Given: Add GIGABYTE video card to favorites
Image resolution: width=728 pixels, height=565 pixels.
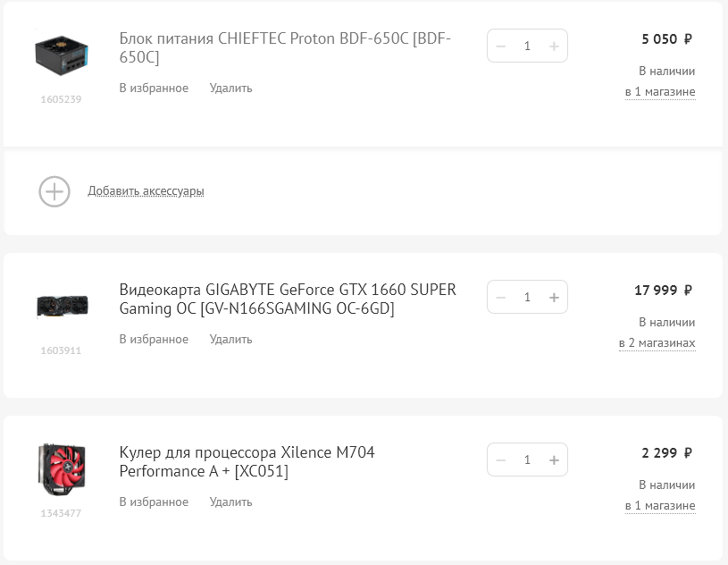Looking at the screenshot, I should pyautogui.click(x=154, y=340).
